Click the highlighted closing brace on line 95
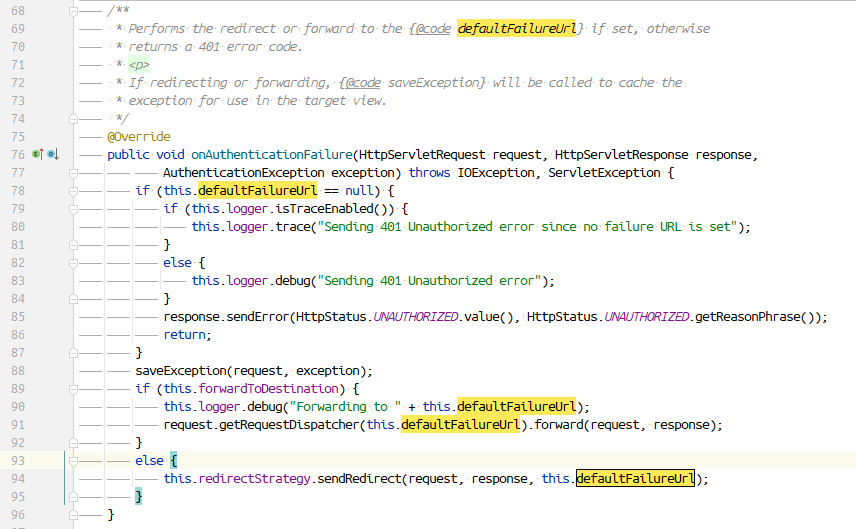Screen dimensions: 856x529 click(139, 497)
